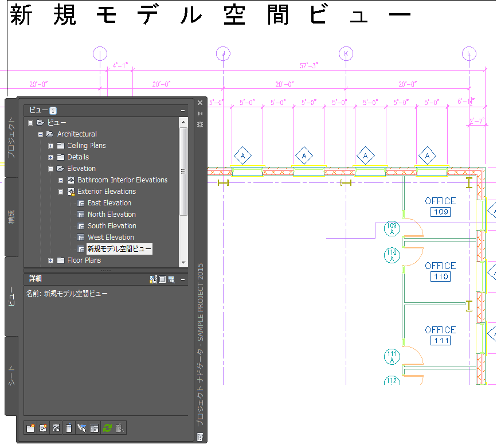Click the auto-hide icon on Navigator title bar

click(x=200, y=113)
